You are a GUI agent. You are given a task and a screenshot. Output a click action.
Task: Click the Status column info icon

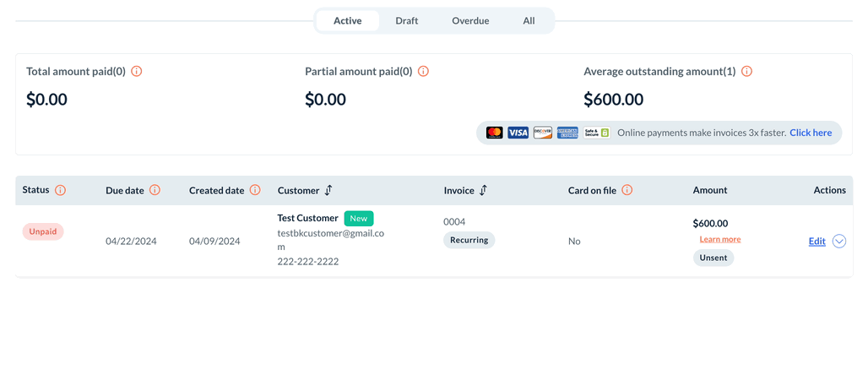point(61,190)
